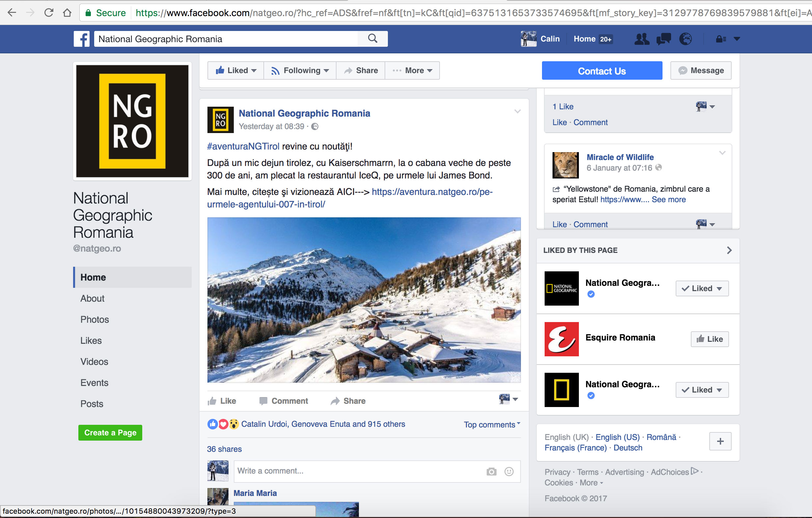Click Home in the top bar
The width and height of the screenshot is (812, 518).
pos(584,39)
